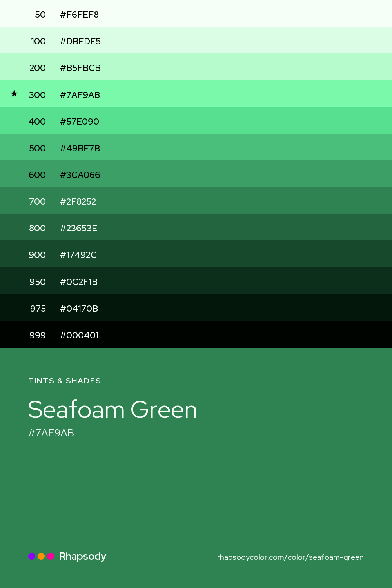Select the #B5FBCB swatch row
392x588 pixels.
coord(196,67)
